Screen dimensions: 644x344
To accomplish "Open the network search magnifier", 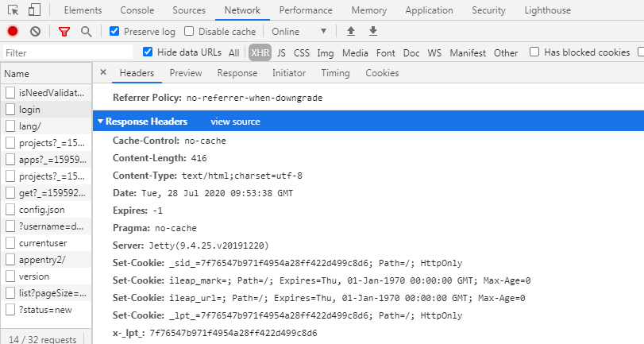I will pos(87,32).
